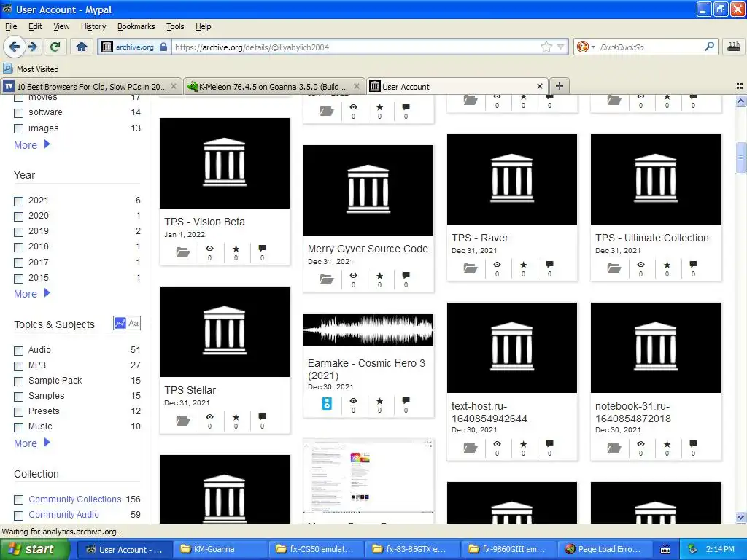Click the favorite star on TPS - Vision Beta

(x=236, y=249)
